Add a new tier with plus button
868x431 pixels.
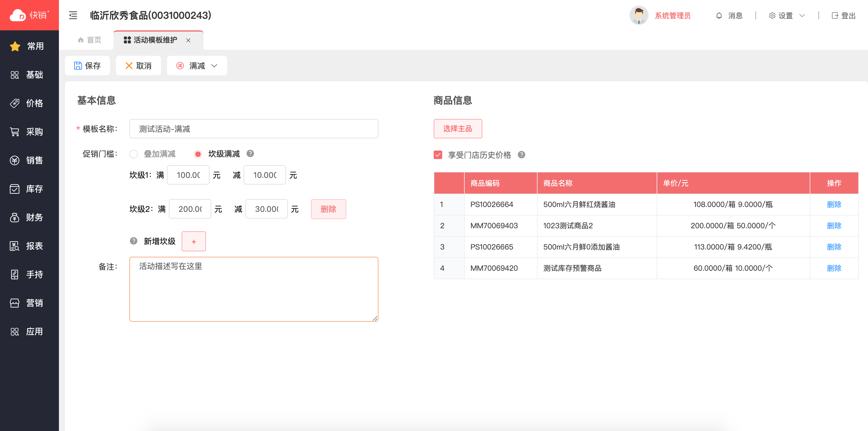coord(193,241)
